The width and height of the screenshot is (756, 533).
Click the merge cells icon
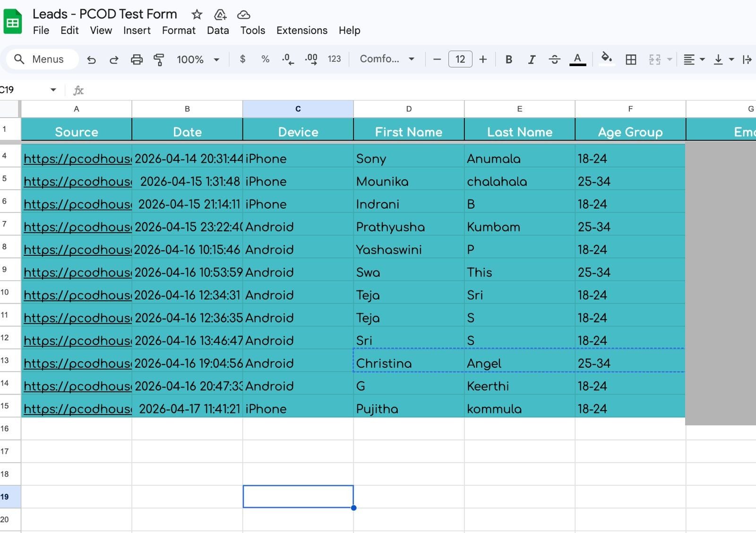(x=655, y=59)
